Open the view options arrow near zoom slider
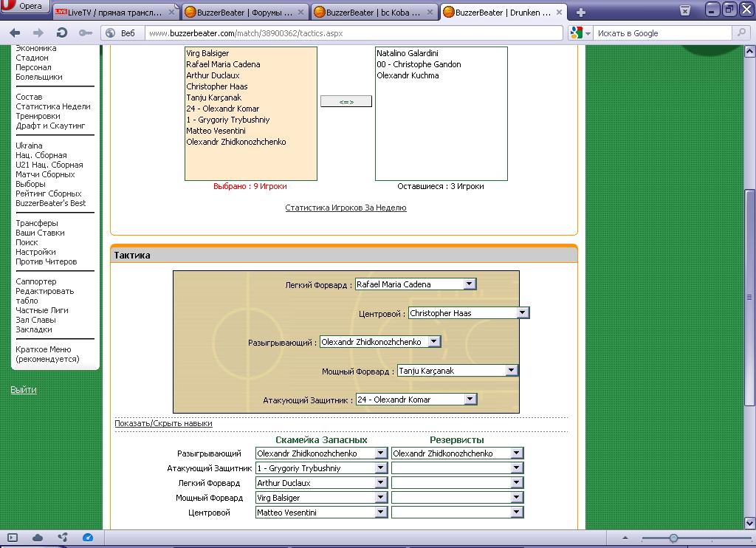The height and width of the screenshot is (548, 756). [x=625, y=538]
